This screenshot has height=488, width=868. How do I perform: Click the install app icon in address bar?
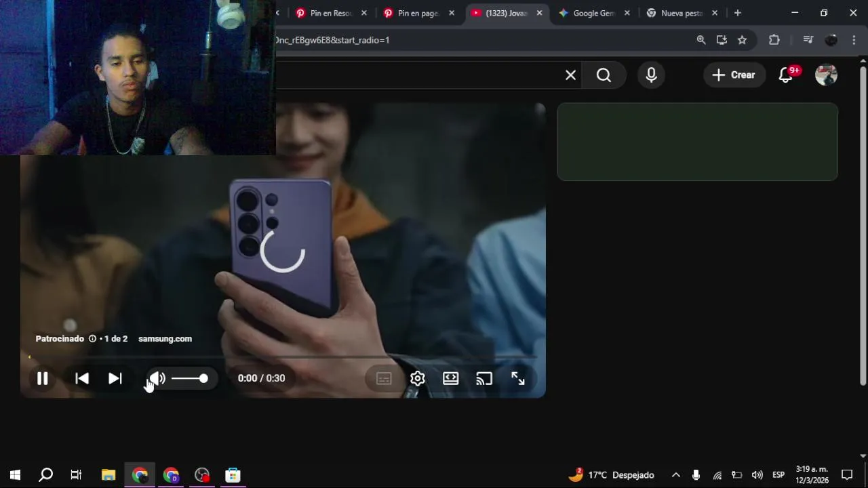pos(722,40)
